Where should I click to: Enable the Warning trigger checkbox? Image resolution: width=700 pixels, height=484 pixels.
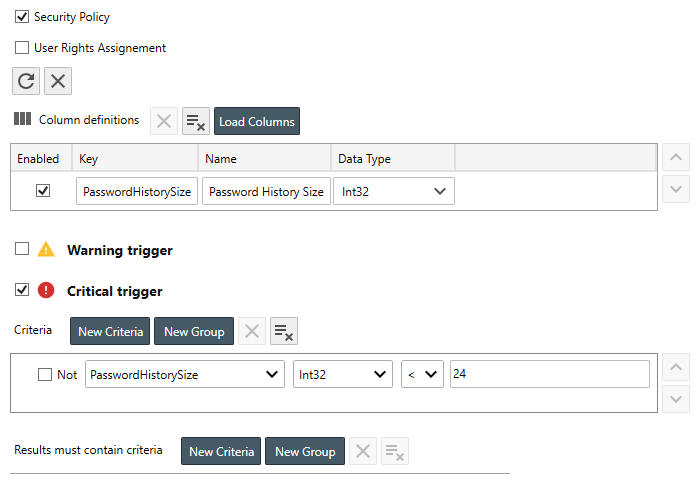(x=22, y=250)
